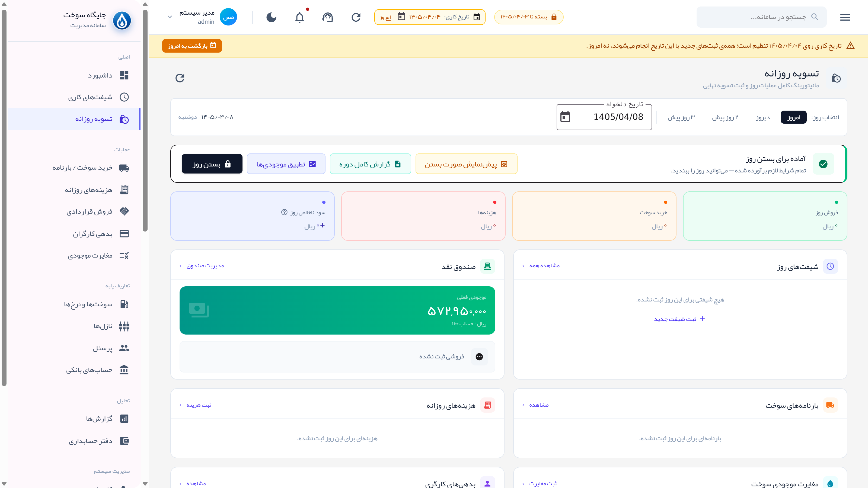
Task: Click the help icon beside سود ناخالص روز
Action: (284, 212)
